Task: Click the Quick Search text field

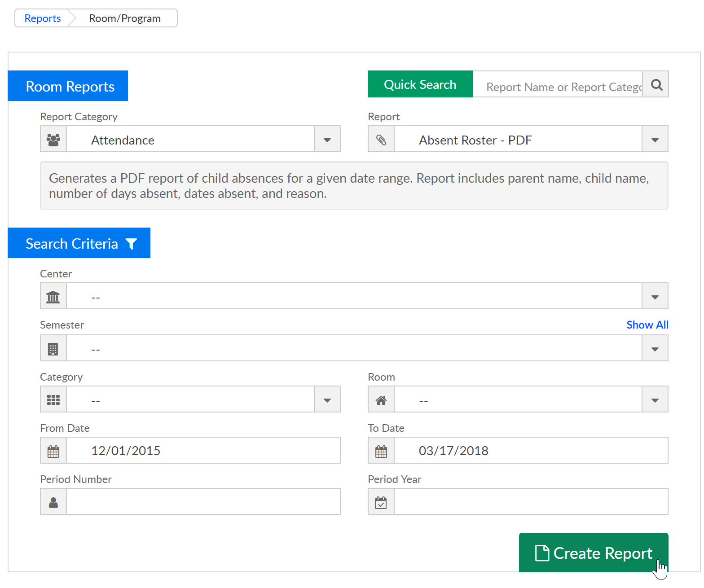Action: 558,86
